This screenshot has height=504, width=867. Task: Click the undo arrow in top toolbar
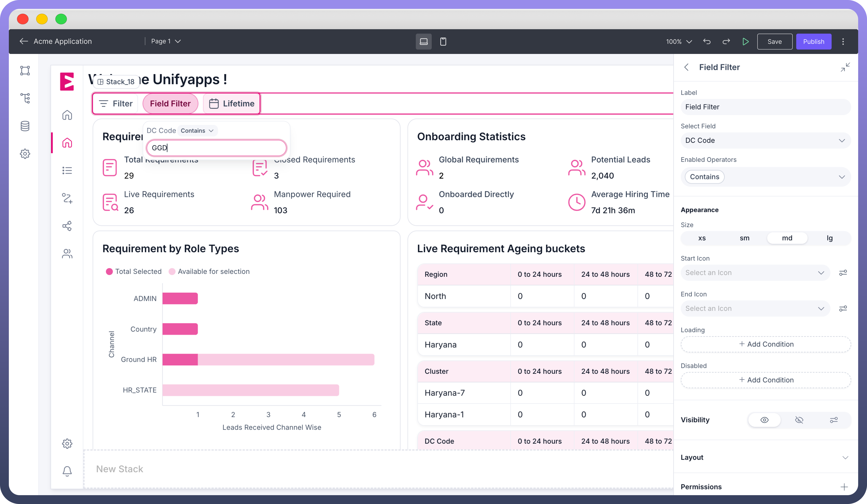[x=707, y=42]
